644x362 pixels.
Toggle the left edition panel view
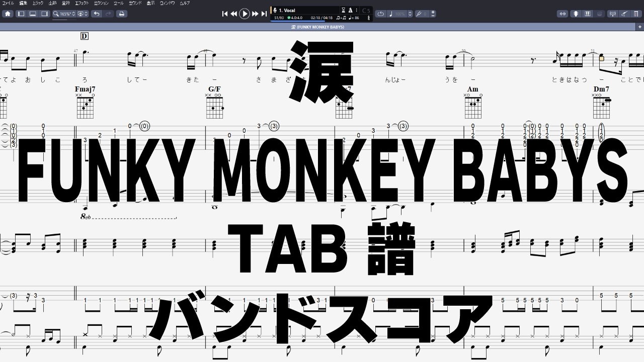(21, 14)
